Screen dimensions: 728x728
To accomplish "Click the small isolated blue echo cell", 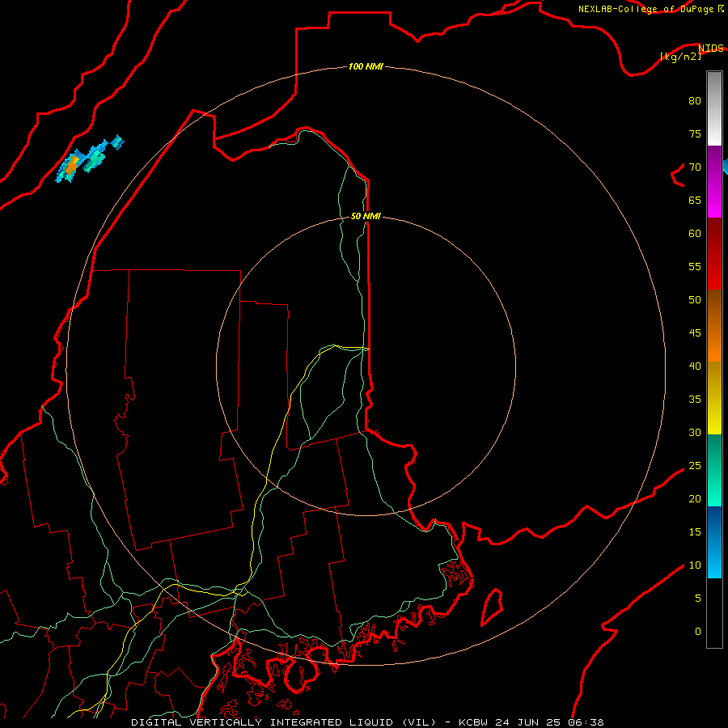I will coord(117,142).
